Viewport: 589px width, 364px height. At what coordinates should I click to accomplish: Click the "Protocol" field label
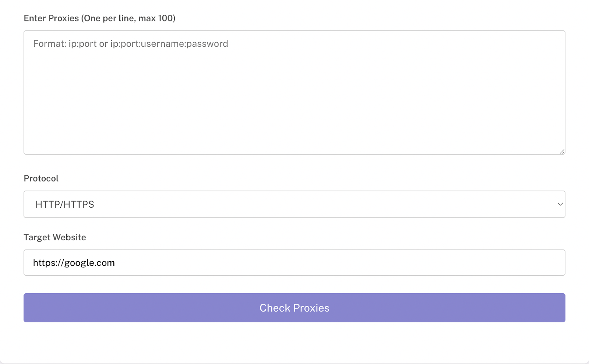coord(41,179)
